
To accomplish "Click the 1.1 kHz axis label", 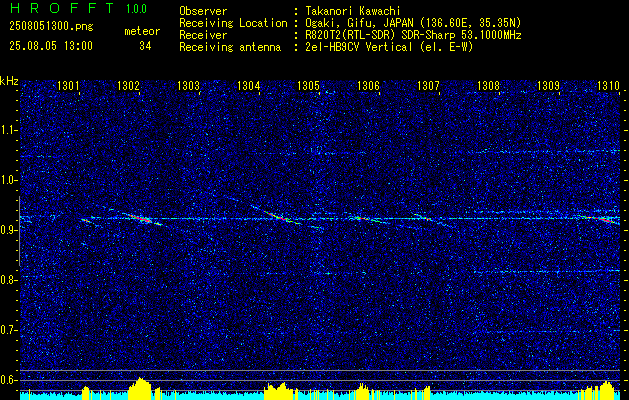I will coord(9,130).
